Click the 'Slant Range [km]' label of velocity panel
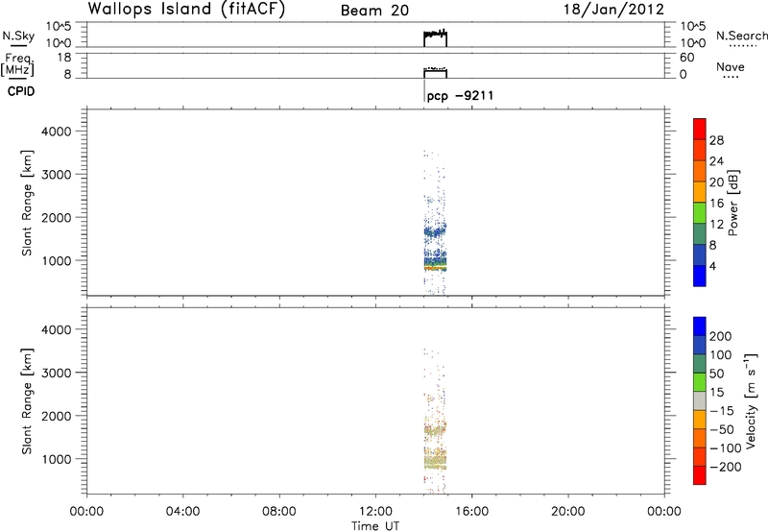The width and height of the screenshot is (768, 532). tap(27, 401)
